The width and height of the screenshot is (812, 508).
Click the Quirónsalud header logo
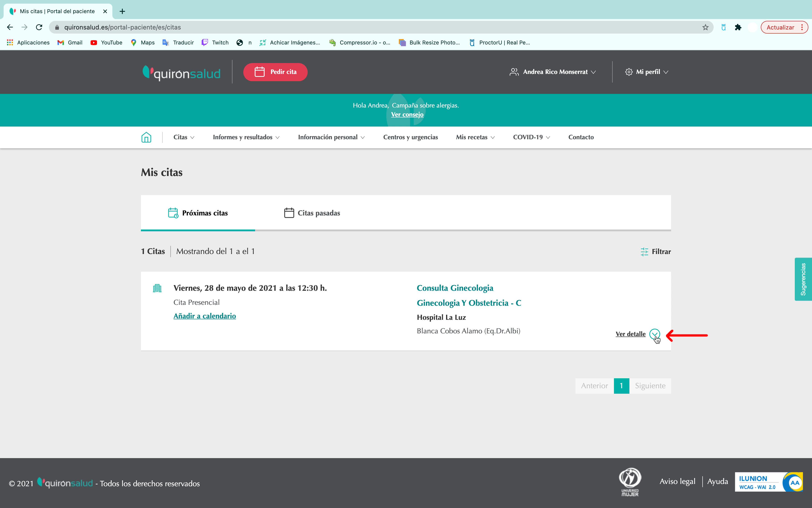(181, 73)
